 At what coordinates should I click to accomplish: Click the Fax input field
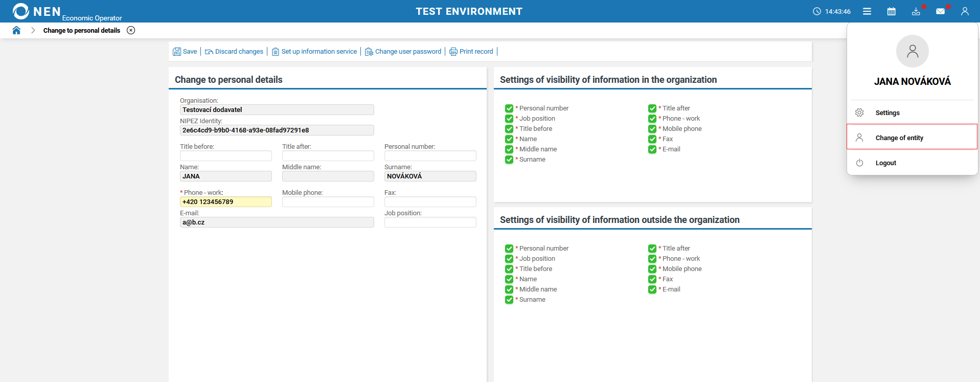[x=430, y=201]
